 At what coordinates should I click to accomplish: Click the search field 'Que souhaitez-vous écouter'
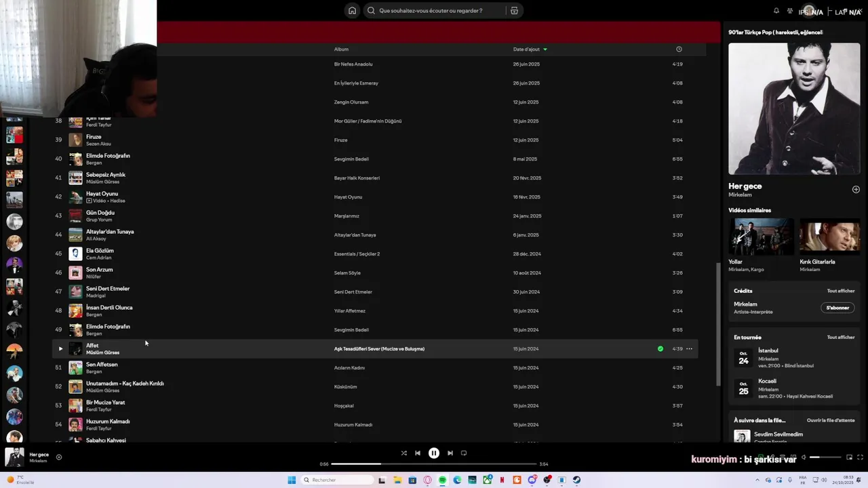click(434, 11)
